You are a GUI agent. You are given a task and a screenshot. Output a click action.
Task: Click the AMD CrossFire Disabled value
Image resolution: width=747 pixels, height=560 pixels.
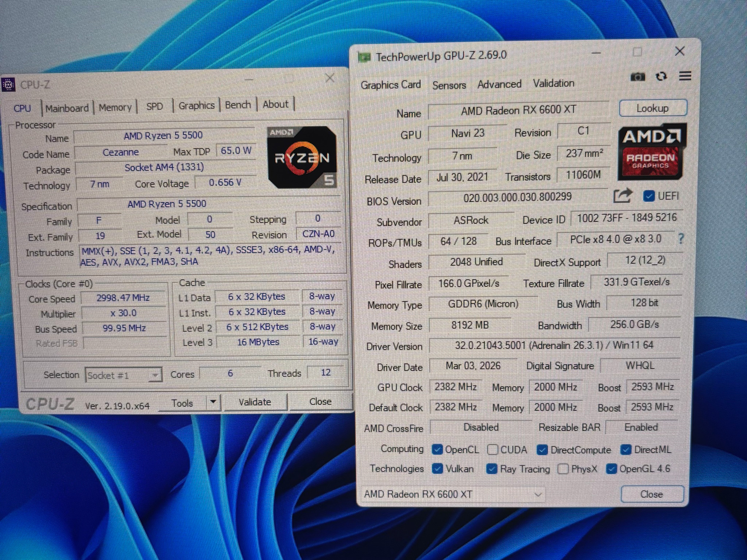(x=481, y=427)
